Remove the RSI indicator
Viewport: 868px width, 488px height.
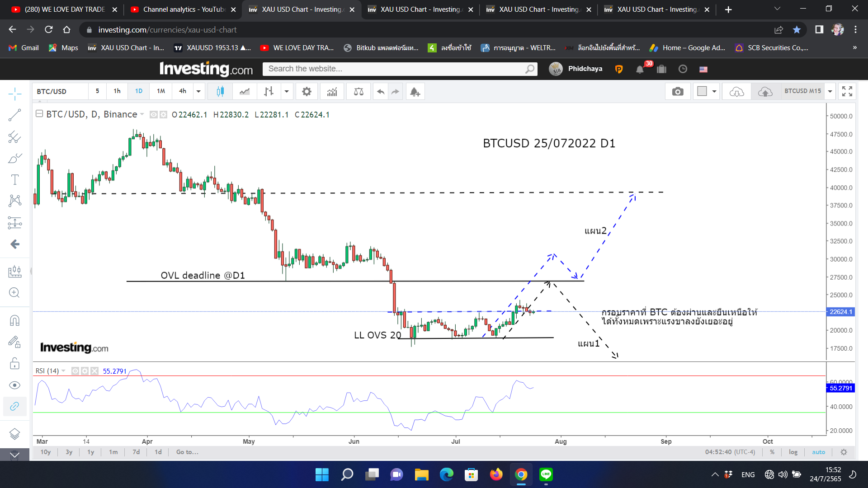coord(94,371)
